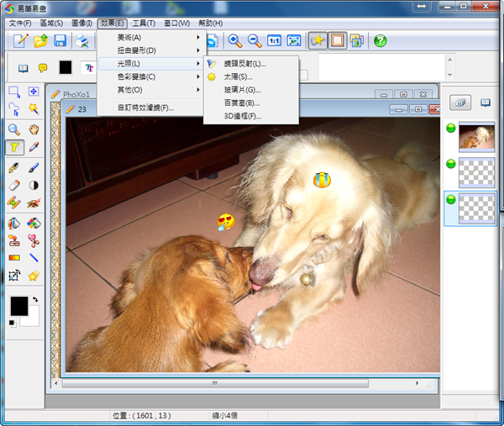Viewport: 504px width, 426px height.
Task: Click the speech bubble icon in options bar
Action: pyautogui.click(x=43, y=68)
